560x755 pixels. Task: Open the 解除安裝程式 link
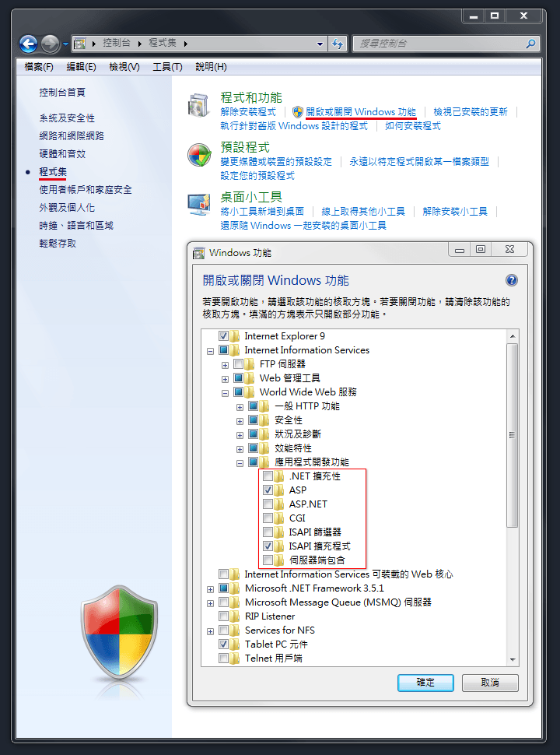coord(248,112)
